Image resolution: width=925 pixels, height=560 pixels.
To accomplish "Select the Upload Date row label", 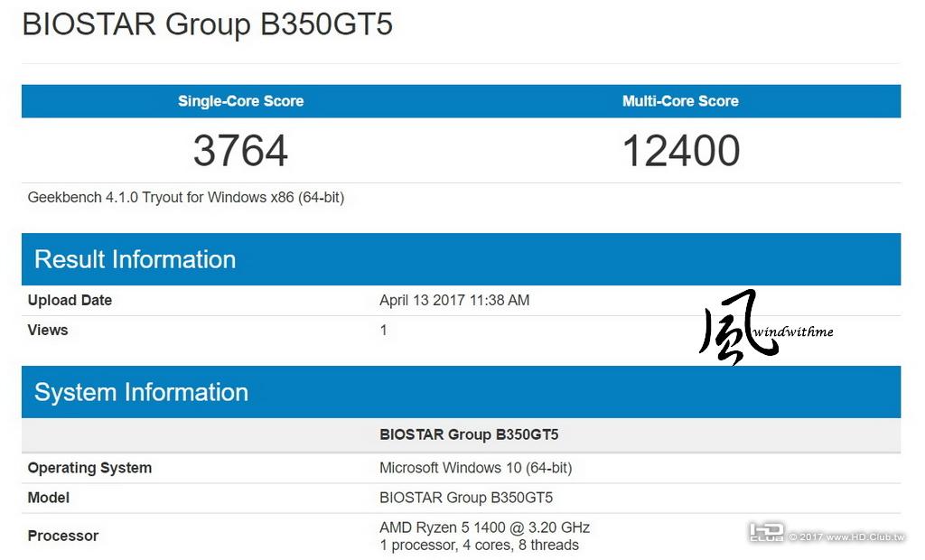I will pyautogui.click(x=70, y=301).
